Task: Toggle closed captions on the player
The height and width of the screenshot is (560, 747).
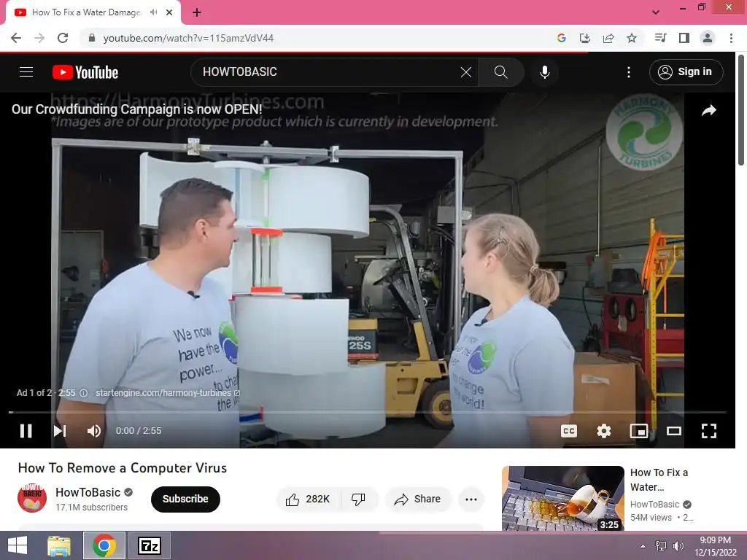Action: [x=569, y=431]
